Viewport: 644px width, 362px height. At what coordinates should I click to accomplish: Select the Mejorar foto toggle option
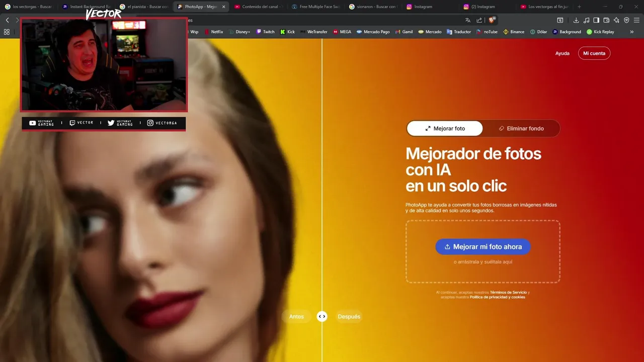[x=445, y=129]
